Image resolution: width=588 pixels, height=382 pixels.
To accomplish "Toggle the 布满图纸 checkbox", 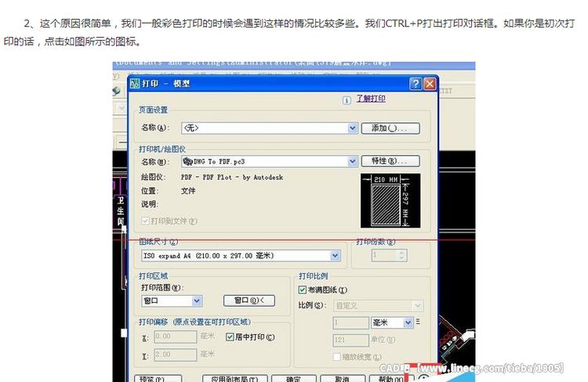I will point(303,289).
